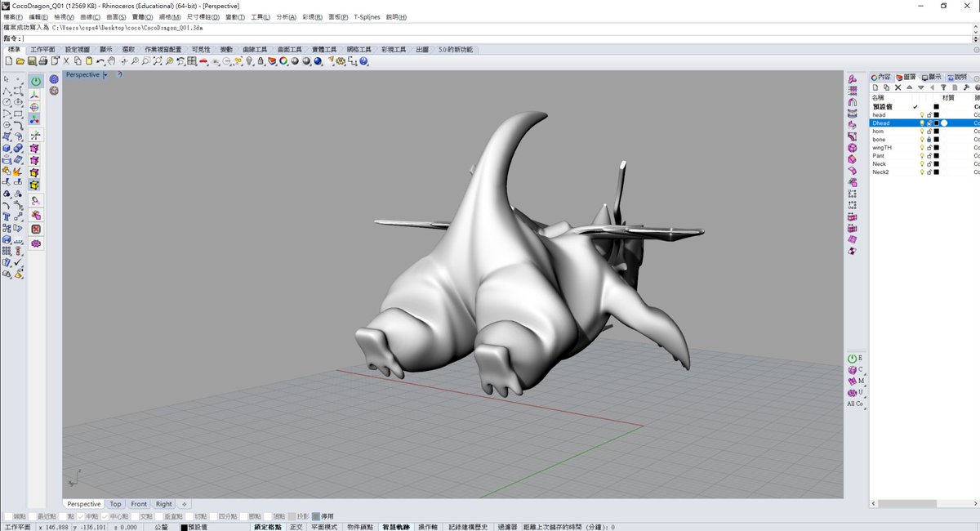Toggle visibility bulb of head layer
Viewport: 980px width, 531px height.
922,115
